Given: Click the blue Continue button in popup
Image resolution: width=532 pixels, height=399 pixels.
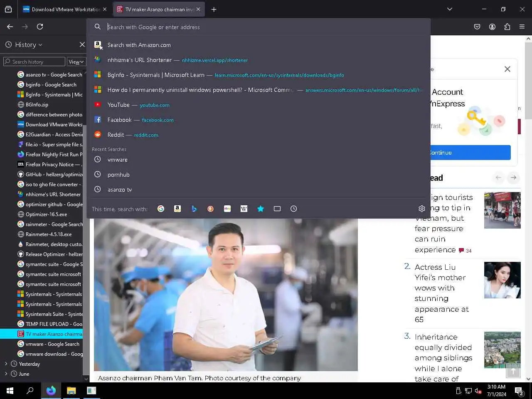Looking at the screenshot, I should point(470,153).
